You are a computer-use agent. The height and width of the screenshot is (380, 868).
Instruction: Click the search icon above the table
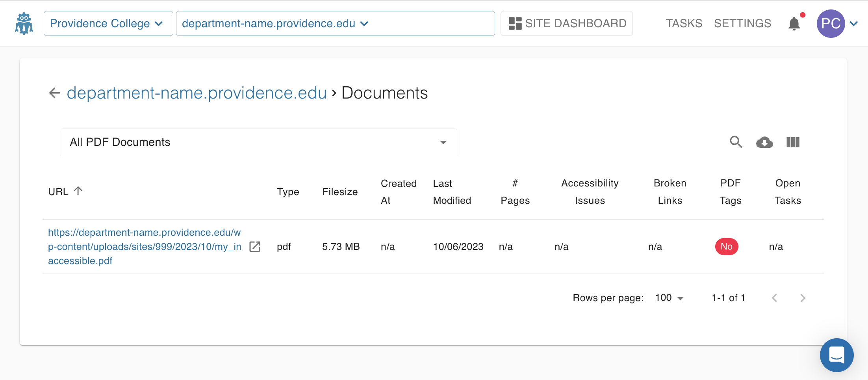pos(736,142)
